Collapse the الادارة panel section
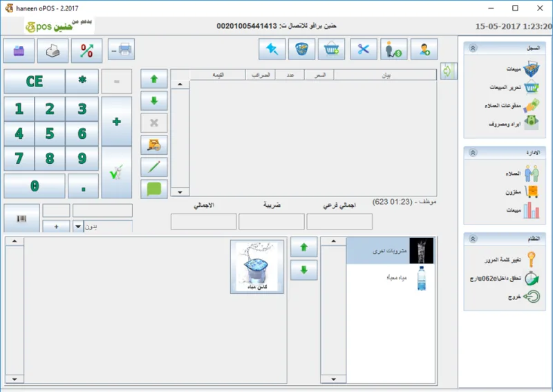The width and height of the screenshot is (553, 392). click(473, 152)
